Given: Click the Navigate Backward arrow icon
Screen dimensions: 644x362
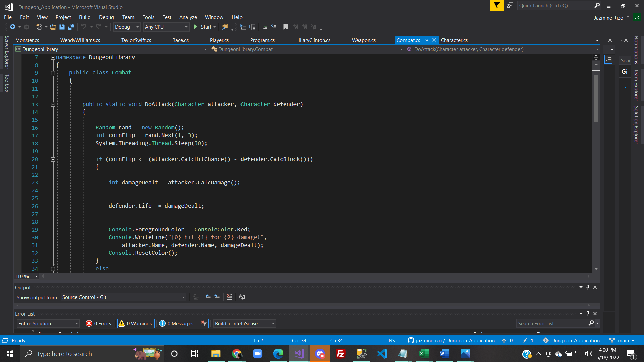Looking at the screenshot, I should click(13, 27).
